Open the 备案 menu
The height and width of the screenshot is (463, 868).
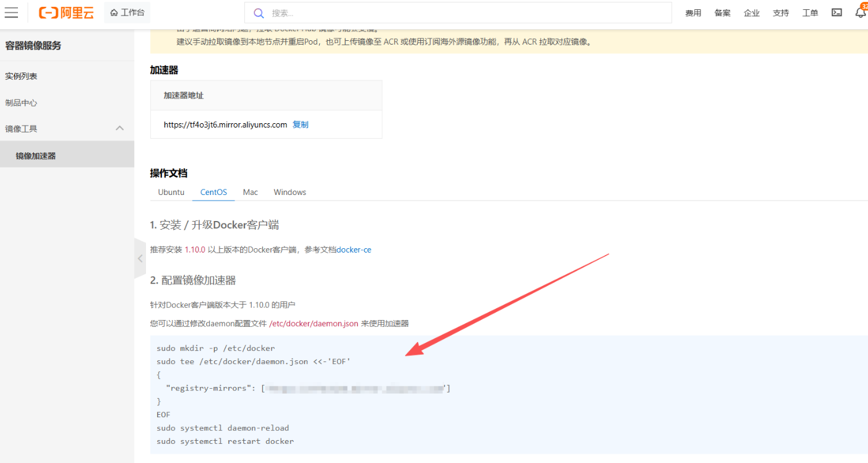[722, 13]
